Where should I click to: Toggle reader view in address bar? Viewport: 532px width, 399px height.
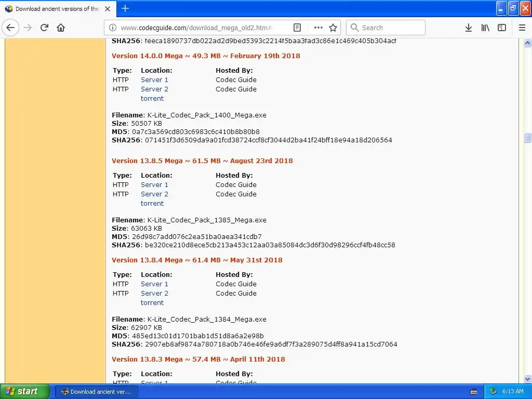coord(297,28)
